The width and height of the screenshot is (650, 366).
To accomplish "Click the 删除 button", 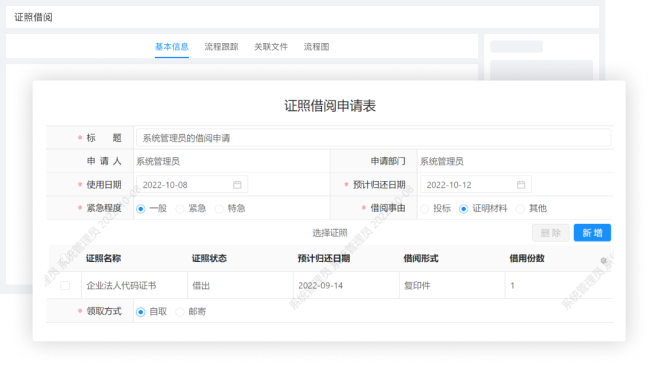I will [x=551, y=233].
